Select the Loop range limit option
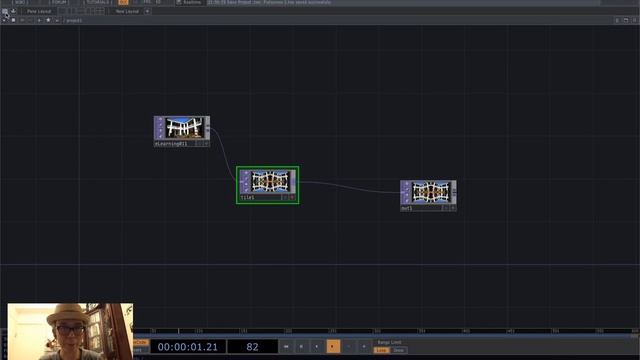This screenshot has width=640, height=360. click(x=382, y=350)
